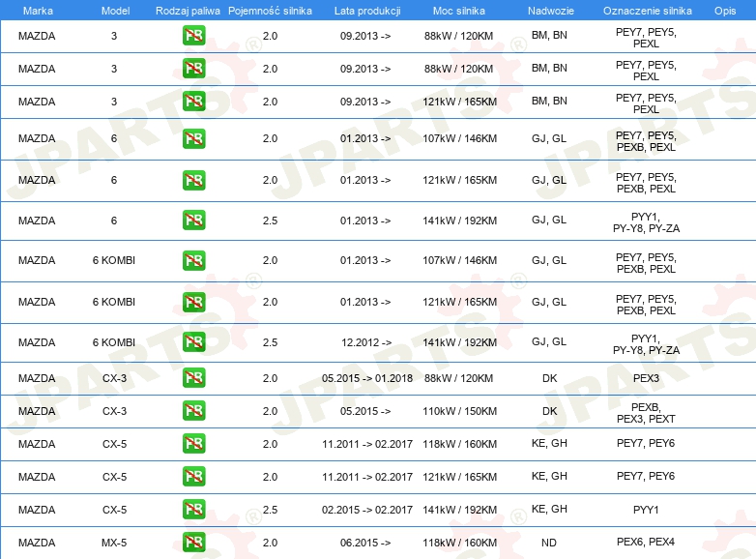The width and height of the screenshot is (756, 559).
Task: Click the Opis column header
Action: coord(724,10)
